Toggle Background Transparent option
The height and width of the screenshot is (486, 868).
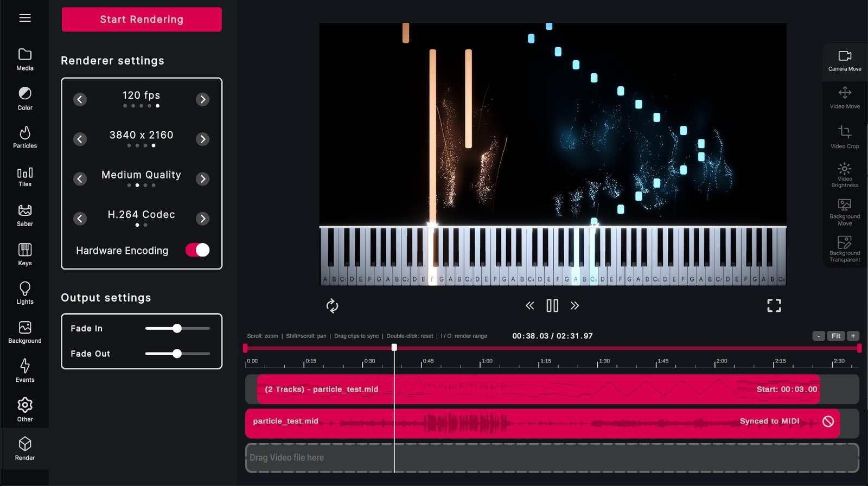(845, 249)
